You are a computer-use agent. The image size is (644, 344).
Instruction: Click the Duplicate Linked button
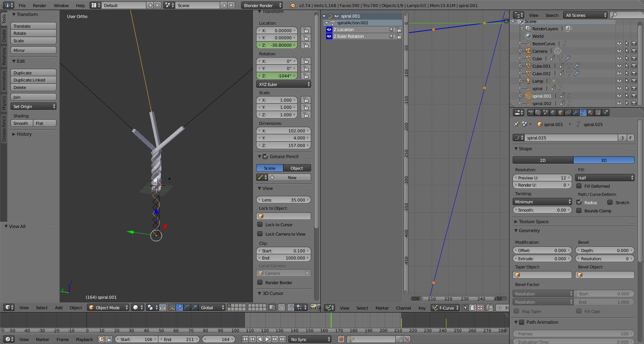click(x=33, y=80)
